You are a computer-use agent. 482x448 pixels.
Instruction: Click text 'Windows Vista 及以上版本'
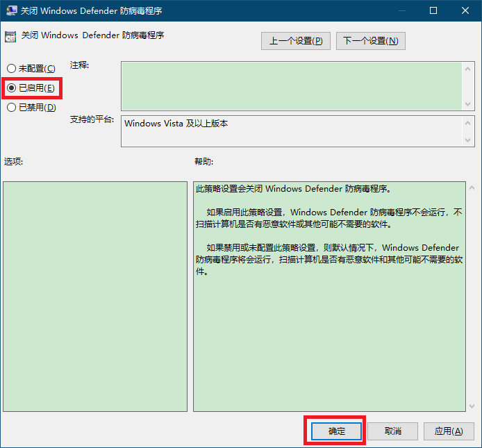pyautogui.click(x=176, y=124)
